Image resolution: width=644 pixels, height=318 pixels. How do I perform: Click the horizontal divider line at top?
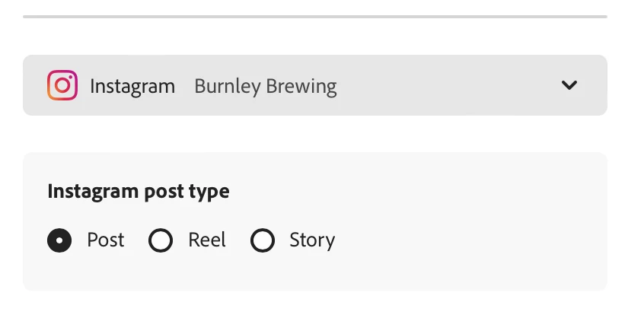[315, 16]
